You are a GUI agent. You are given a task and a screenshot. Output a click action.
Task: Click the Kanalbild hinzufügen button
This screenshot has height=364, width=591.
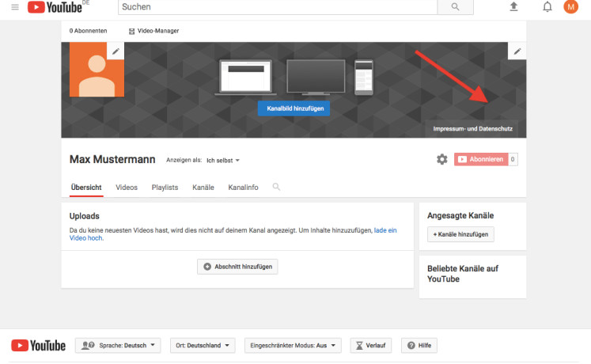click(294, 108)
